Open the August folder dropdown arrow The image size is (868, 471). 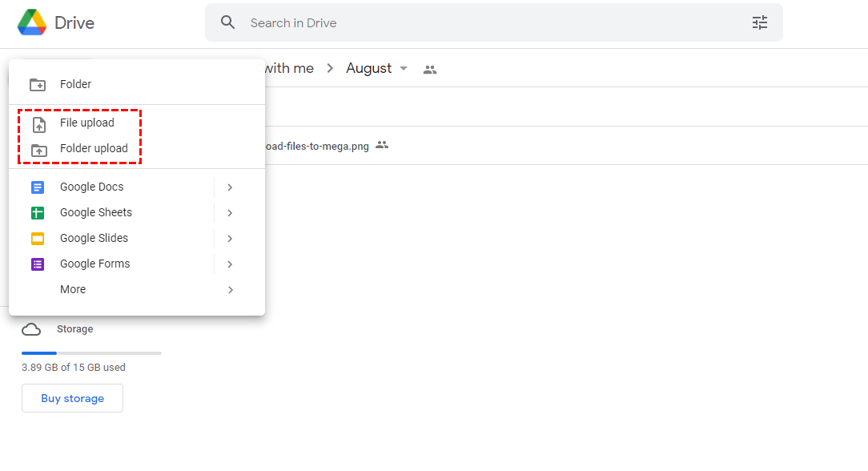[x=404, y=68]
